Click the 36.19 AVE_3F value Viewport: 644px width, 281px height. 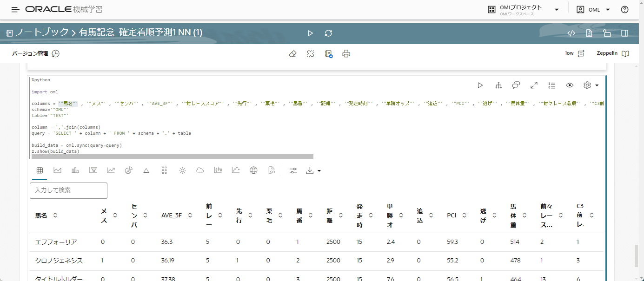(168, 261)
